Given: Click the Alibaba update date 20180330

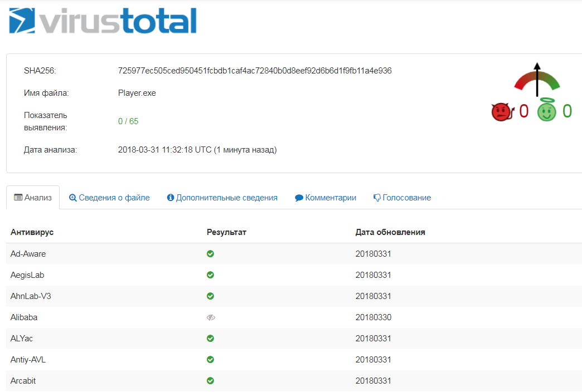Looking at the screenshot, I should [374, 317].
